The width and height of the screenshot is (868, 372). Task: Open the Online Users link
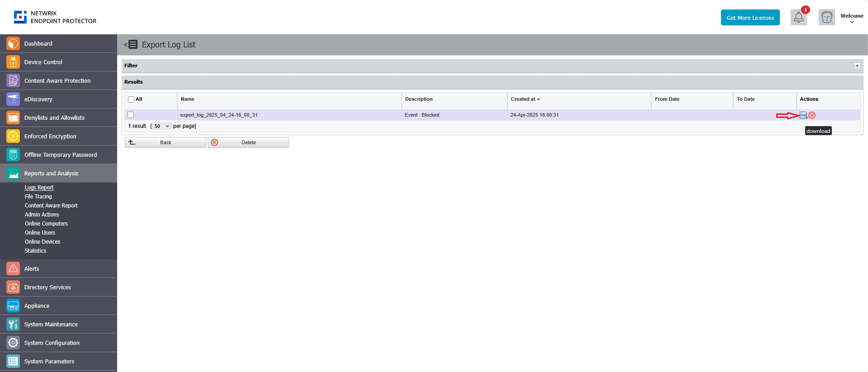[x=40, y=233]
